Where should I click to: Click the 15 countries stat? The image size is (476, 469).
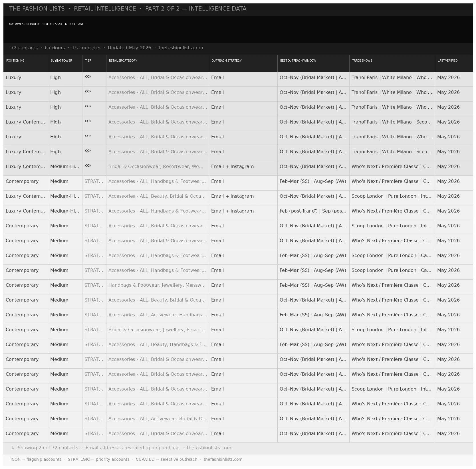point(86,48)
